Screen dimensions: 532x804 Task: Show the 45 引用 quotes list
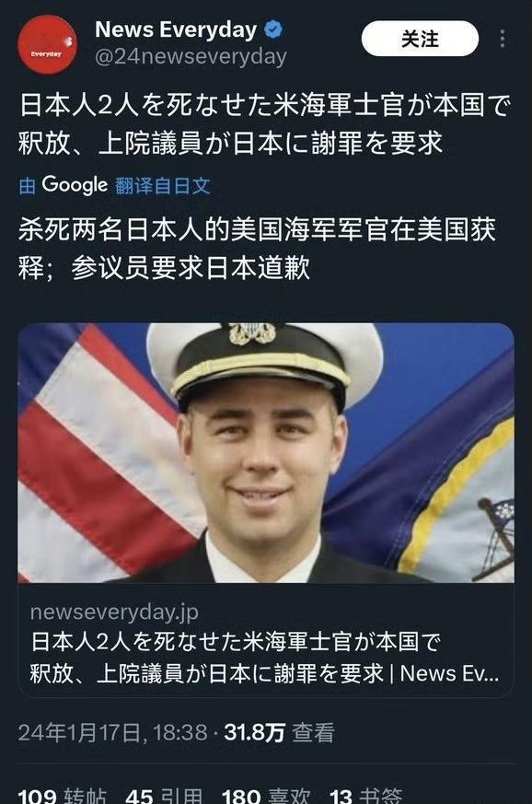164,796
